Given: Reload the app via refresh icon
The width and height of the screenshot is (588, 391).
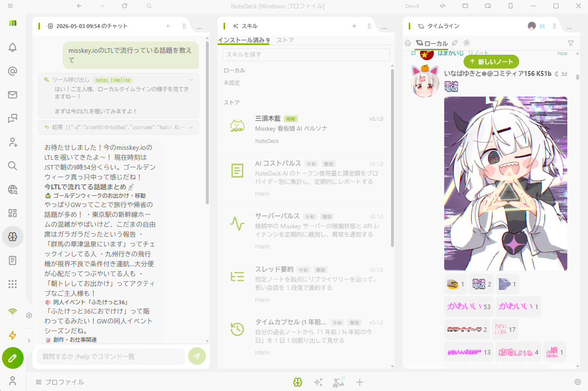Looking at the screenshot, I should point(125,6).
